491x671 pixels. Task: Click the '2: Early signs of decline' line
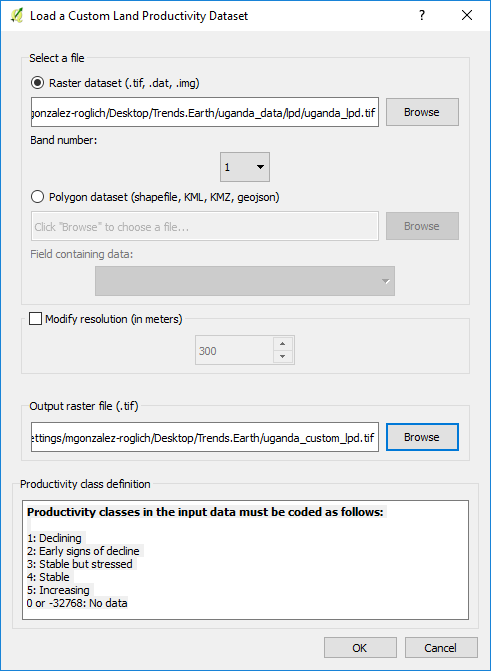(x=83, y=551)
